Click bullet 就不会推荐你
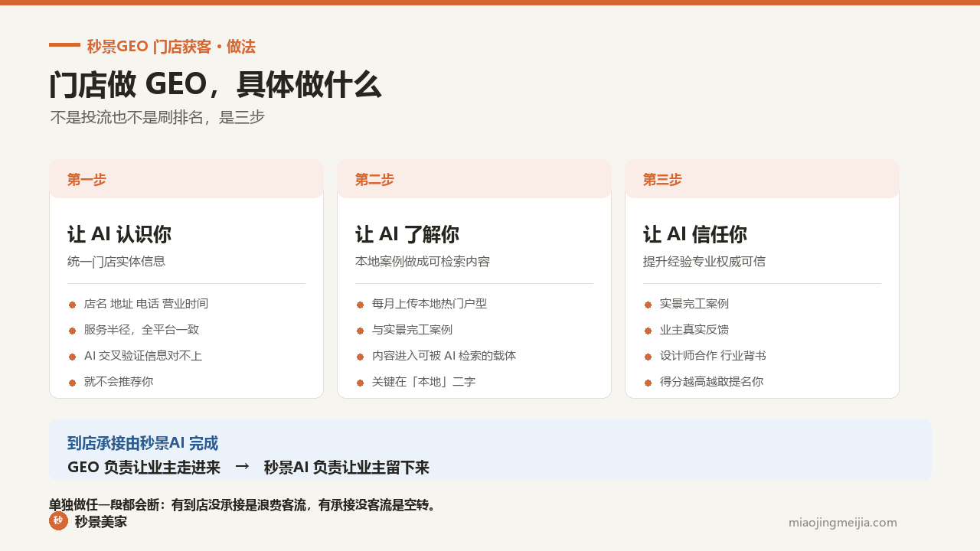980x551 pixels. coord(119,382)
